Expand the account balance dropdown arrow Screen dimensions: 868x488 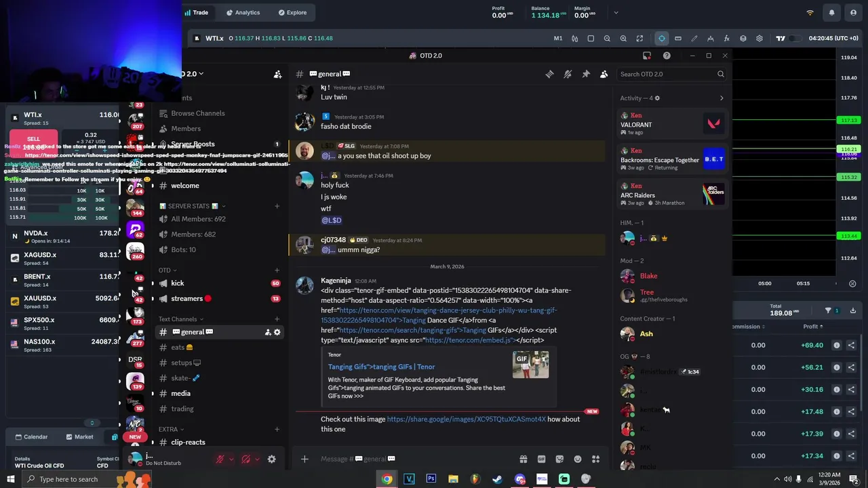tap(616, 12)
